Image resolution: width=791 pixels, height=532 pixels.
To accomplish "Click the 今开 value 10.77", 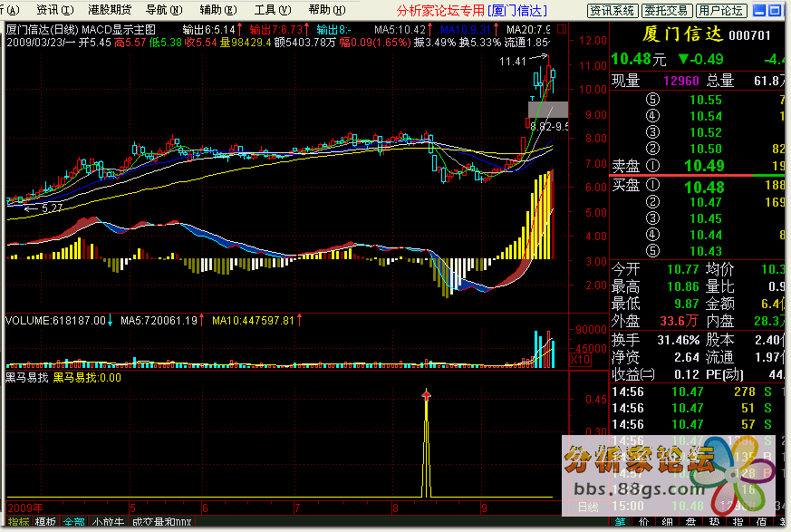I will tap(683, 269).
